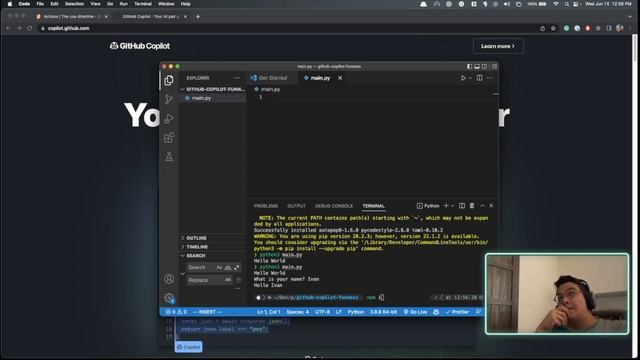
Task: Open the Terminal menu in macOS menu bar
Action: (143, 4)
